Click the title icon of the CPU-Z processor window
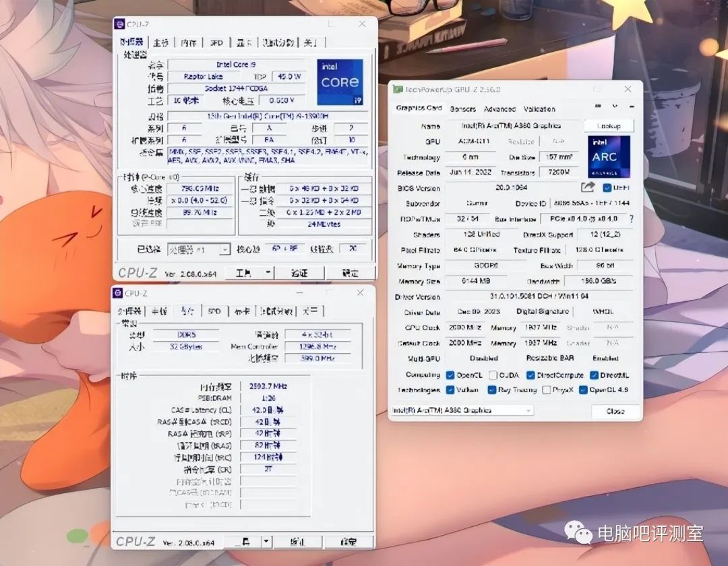728x566 pixels. tap(119, 24)
